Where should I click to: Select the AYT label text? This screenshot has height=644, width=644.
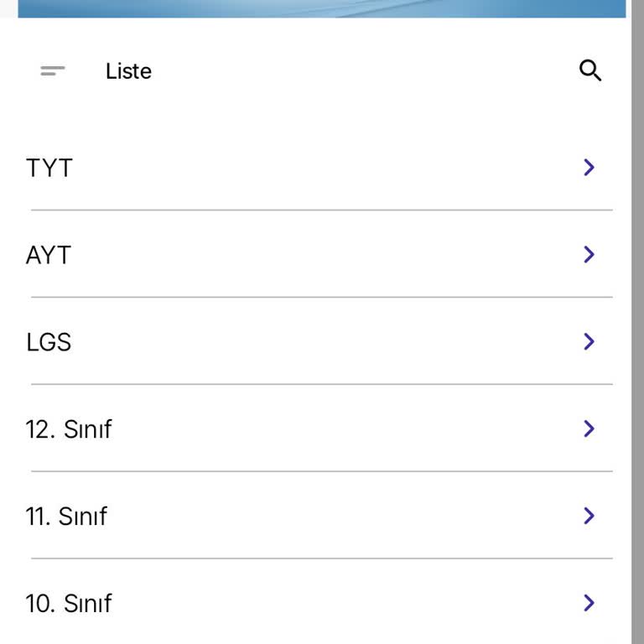[x=49, y=255]
